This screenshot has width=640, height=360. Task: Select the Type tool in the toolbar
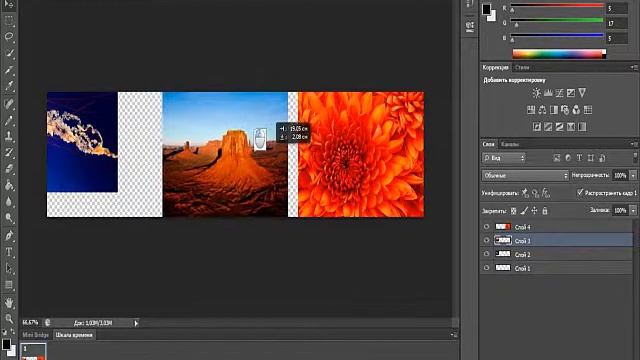(x=9, y=252)
